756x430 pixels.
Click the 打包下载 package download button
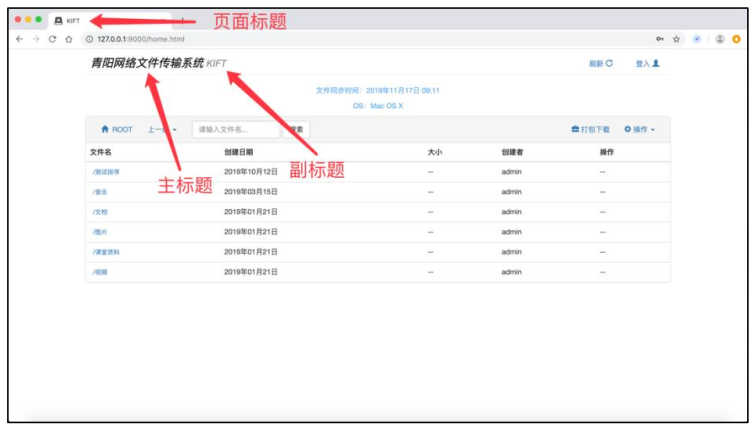coord(590,130)
